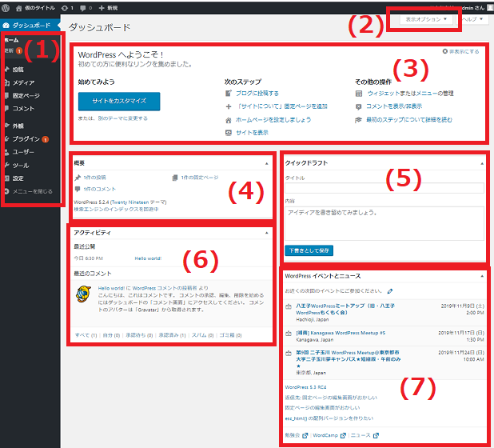Collapse the 概要 widget with its arrow

pos(265,162)
